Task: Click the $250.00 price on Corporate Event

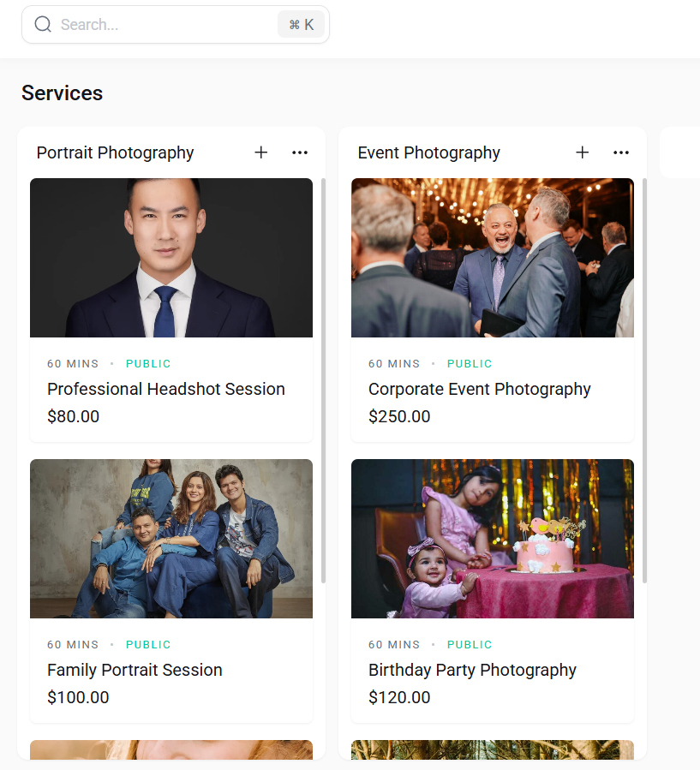Action: [399, 417]
